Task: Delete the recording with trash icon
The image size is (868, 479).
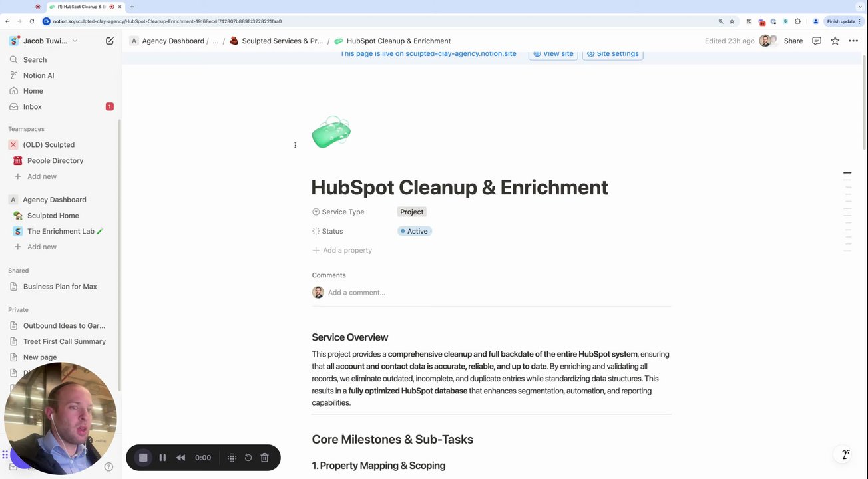Action: (264, 458)
